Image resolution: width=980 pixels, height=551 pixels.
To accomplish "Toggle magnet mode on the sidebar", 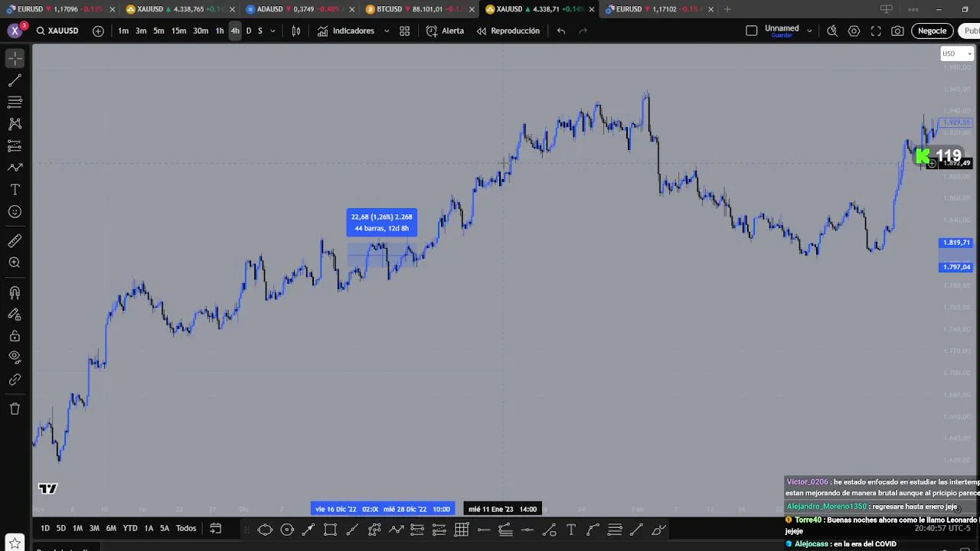I will [x=15, y=292].
